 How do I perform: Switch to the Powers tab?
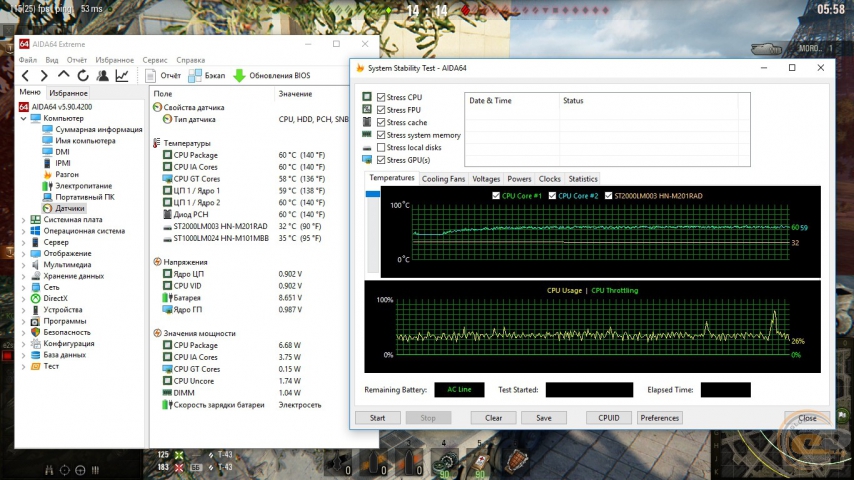tap(519, 179)
